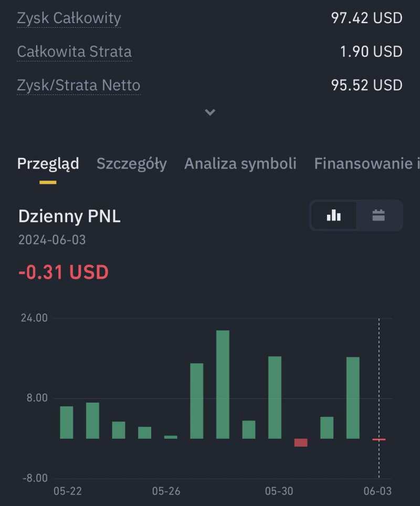Select the 05-22 green bar
This screenshot has height=506, width=420.
[x=67, y=422]
